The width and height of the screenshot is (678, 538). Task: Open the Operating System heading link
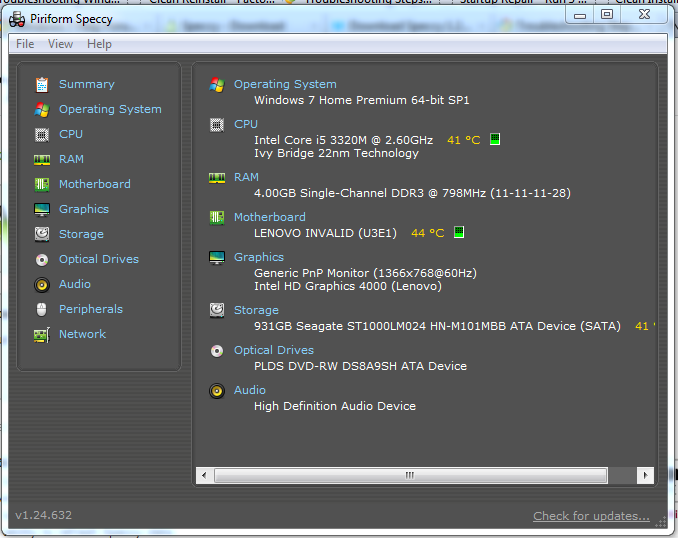285,84
